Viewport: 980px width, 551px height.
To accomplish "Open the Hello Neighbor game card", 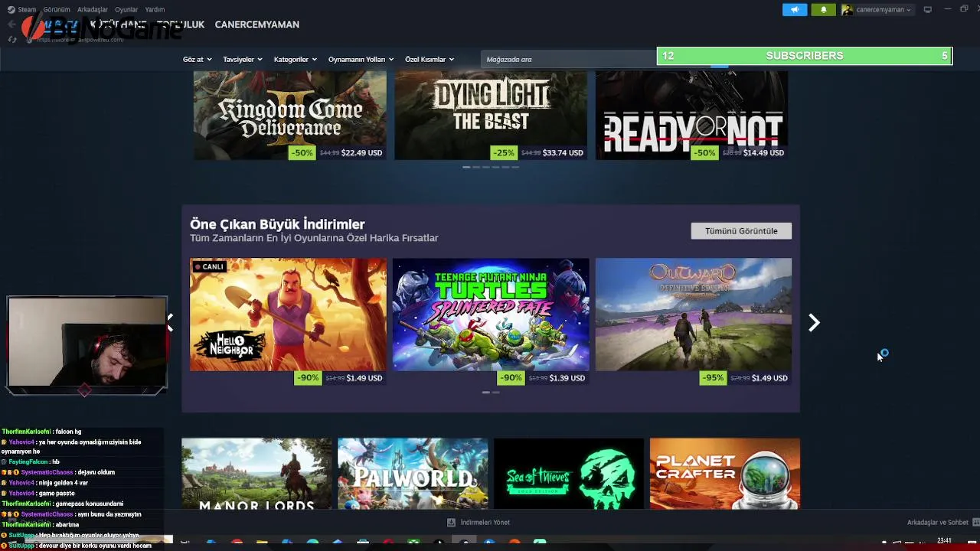I will [x=288, y=315].
